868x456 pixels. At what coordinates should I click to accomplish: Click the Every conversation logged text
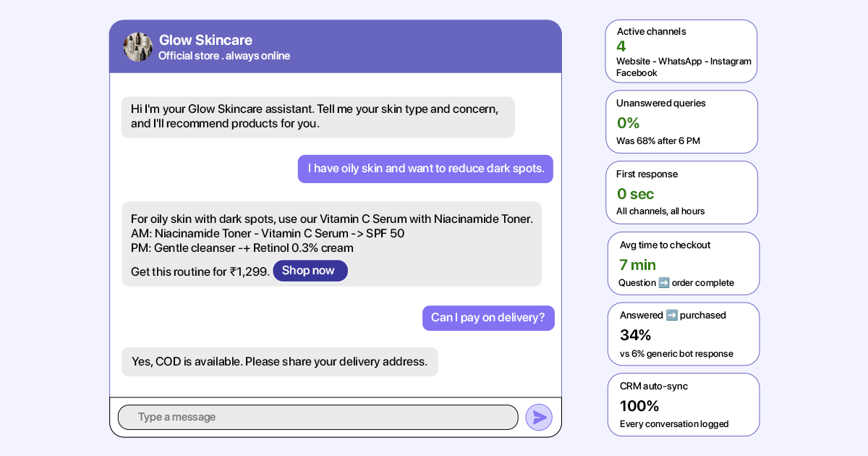pyautogui.click(x=674, y=424)
